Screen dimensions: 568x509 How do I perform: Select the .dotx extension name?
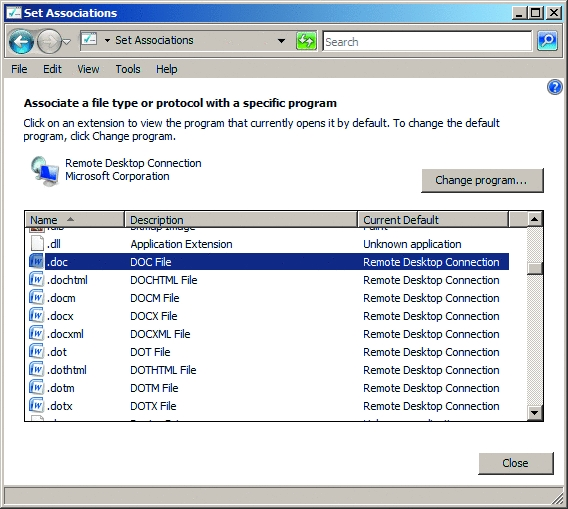point(60,406)
